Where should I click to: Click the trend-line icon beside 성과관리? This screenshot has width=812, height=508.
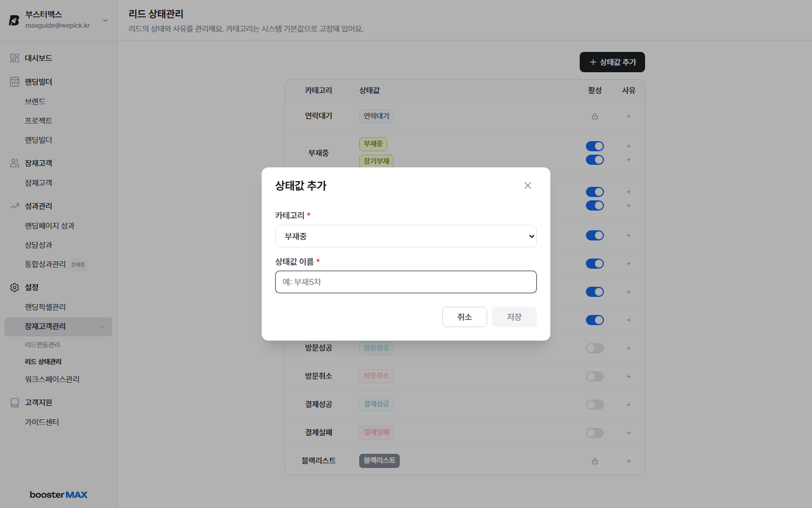(15, 206)
